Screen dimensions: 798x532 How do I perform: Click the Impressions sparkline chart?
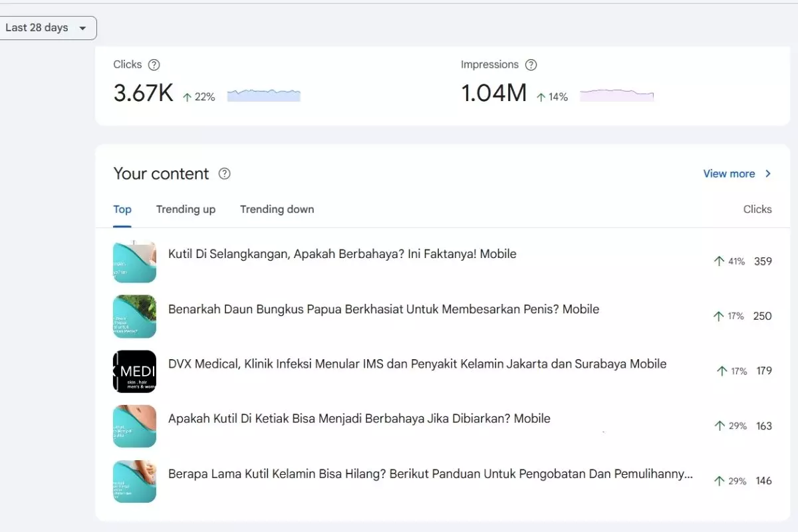tap(616, 94)
